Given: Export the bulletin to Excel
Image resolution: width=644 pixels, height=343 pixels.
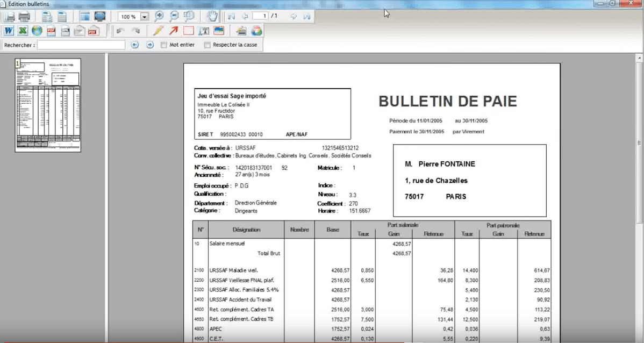Looking at the screenshot, I should point(23,31).
